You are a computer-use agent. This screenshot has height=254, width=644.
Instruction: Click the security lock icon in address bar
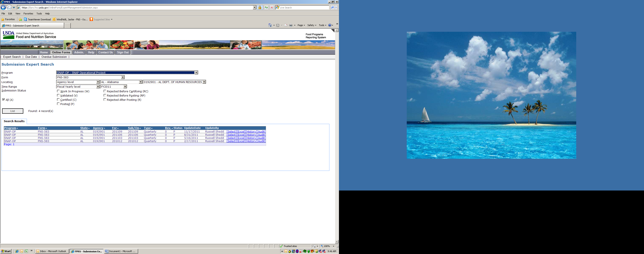point(260,7)
